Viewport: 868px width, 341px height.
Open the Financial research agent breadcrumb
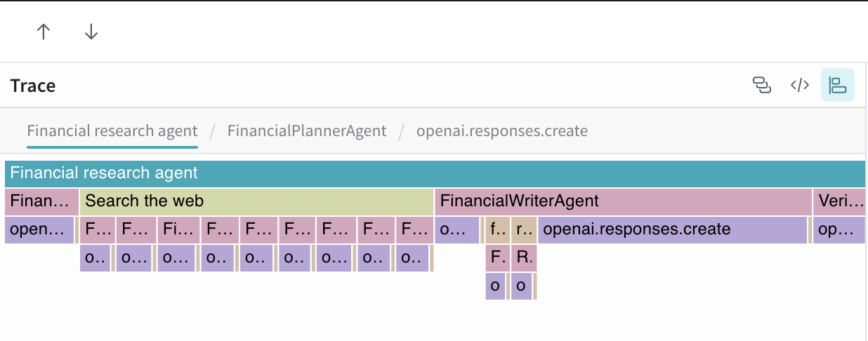click(112, 131)
